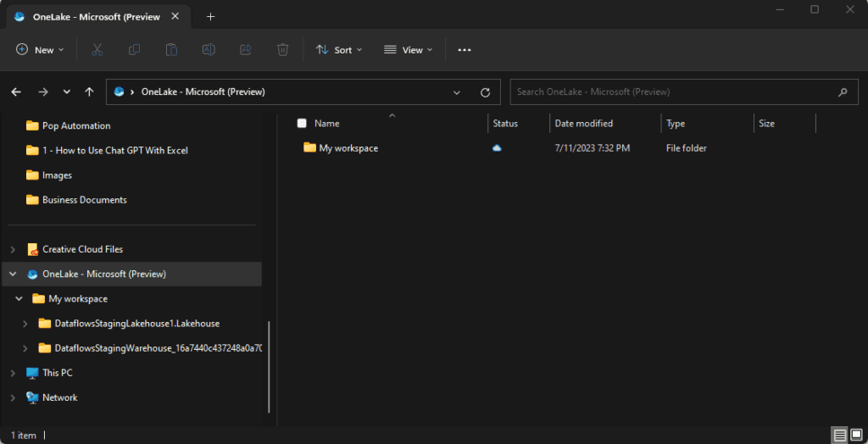Click the Search OneLake input field
The height and width of the screenshot is (444, 868).
coord(674,92)
